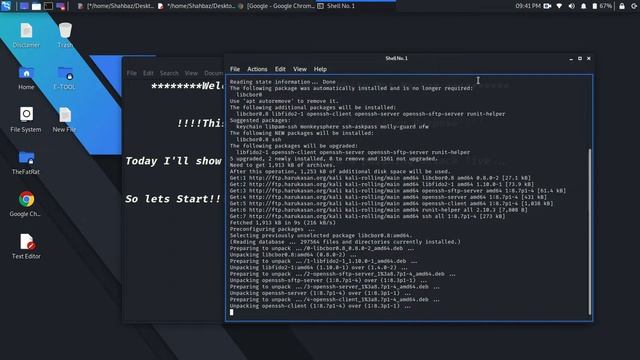Click 'Need to get 1,913 kB of archives.' line

282,165
